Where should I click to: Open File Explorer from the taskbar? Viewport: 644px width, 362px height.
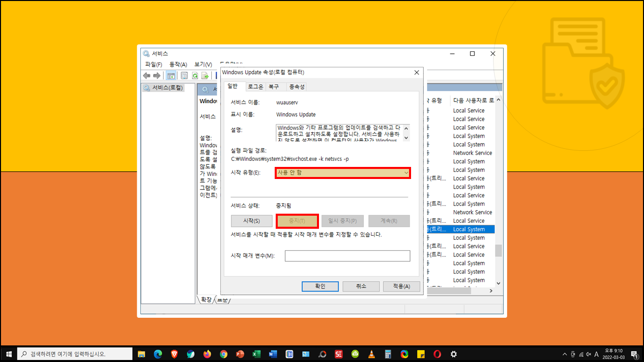tap(142, 354)
